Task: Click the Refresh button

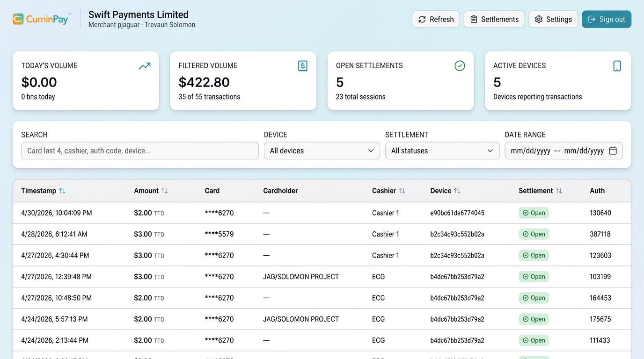Action: pyautogui.click(x=436, y=19)
